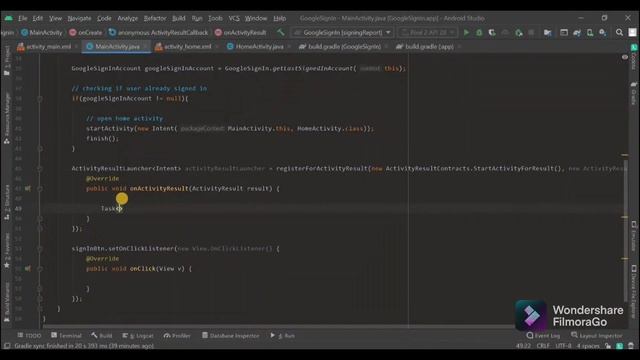This screenshot has height=360, width=640.
Task: Click the anonymous ActivityResultCallback breadcrumb
Action: coord(158,32)
